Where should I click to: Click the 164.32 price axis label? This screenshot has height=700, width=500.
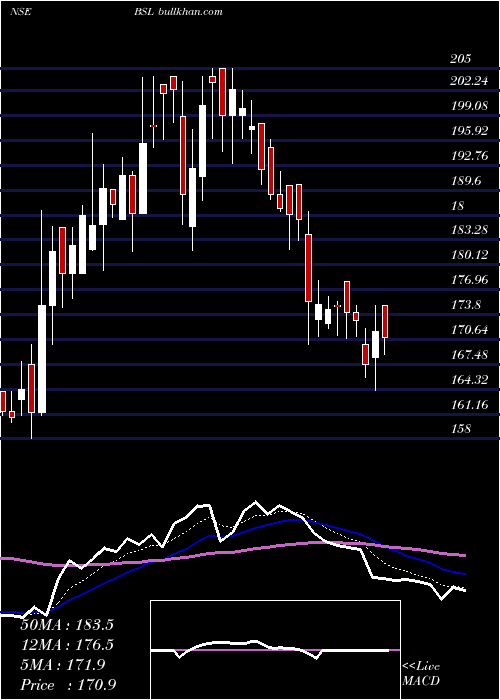tap(469, 380)
